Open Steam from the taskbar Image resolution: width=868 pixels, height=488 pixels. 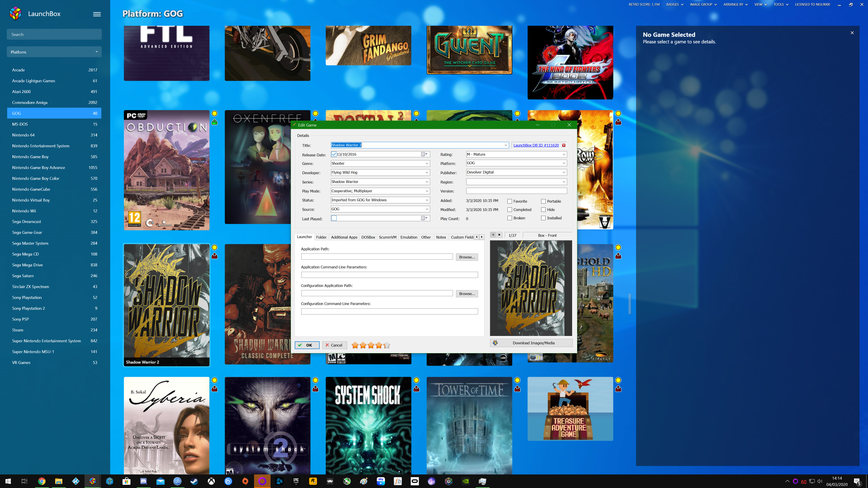194,481
